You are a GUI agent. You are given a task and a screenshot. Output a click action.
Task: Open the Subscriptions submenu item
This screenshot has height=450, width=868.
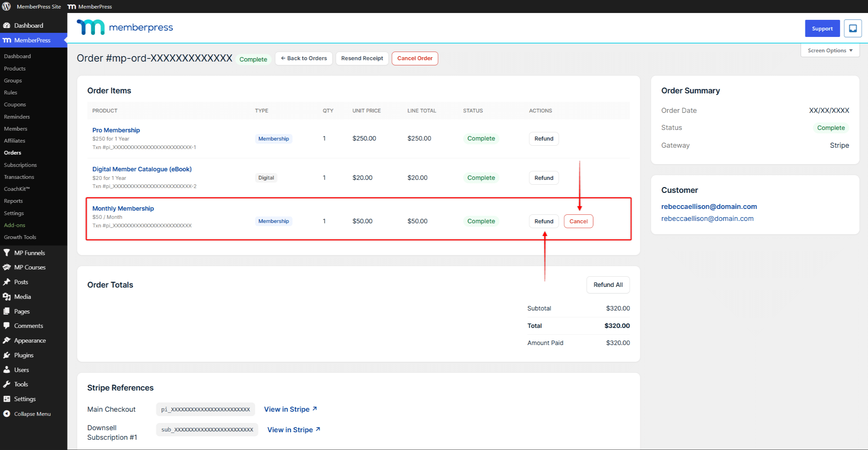pyautogui.click(x=20, y=165)
